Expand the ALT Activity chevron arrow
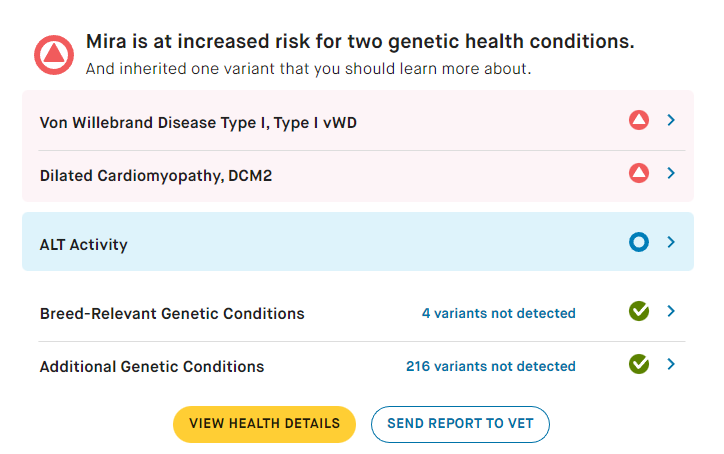 tap(671, 242)
